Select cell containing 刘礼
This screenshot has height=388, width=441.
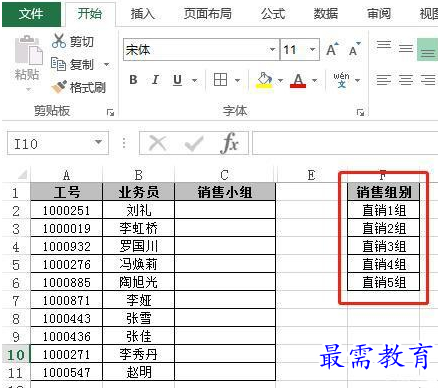coord(139,210)
